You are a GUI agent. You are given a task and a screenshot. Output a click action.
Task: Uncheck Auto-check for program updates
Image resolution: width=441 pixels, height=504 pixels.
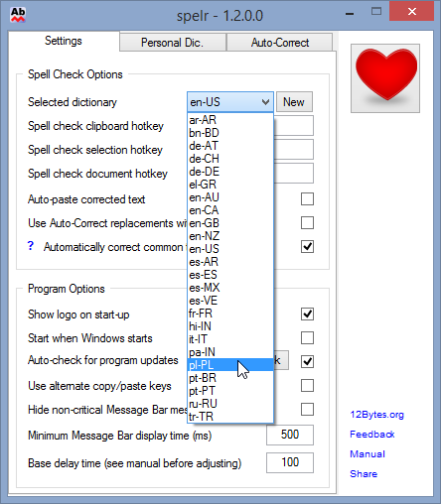[307, 361]
